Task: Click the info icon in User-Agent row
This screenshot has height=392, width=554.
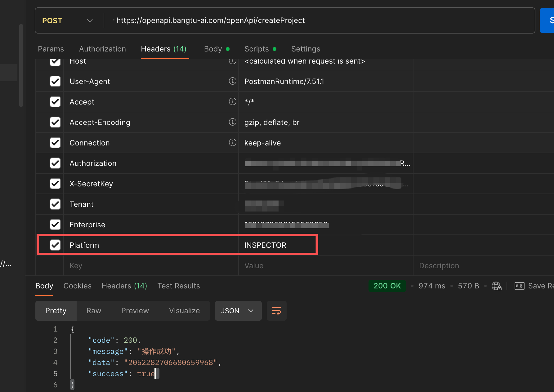Action: pyautogui.click(x=232, y=81)
